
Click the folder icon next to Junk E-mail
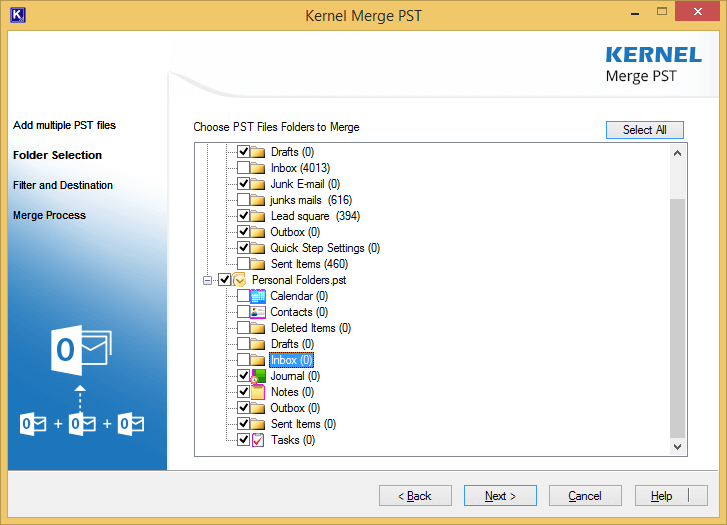click(258, 184)
